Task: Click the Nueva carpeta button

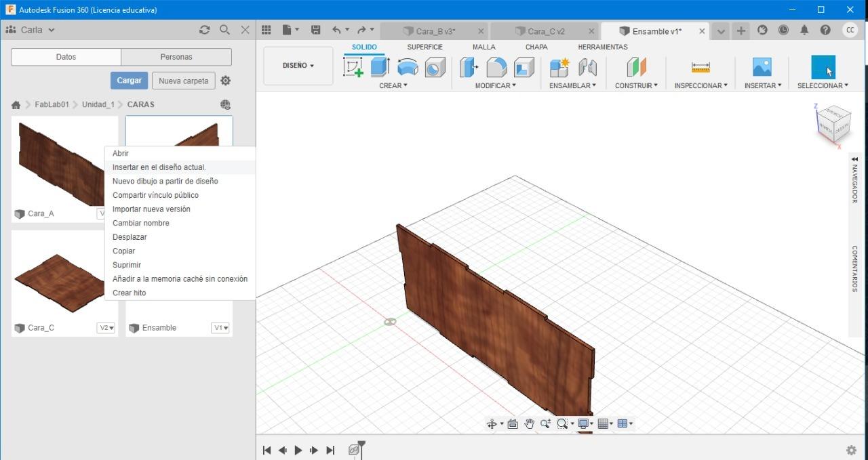Action: pyautogui.click(x=183, y=81)
